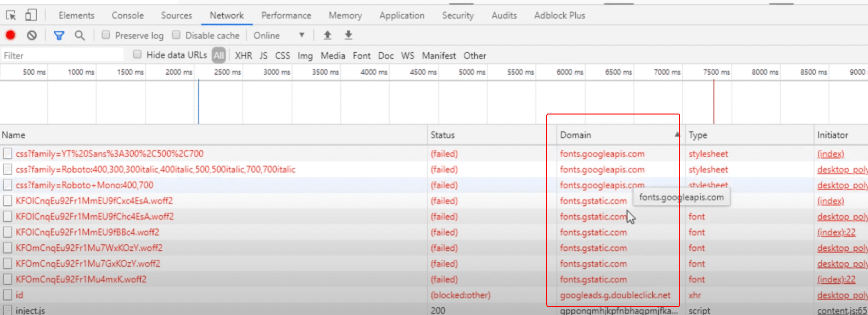This screenshot has width=868, height=315.
Task: Switch to the Console tab
Action: pyautogui.click(x=127, y=15)
